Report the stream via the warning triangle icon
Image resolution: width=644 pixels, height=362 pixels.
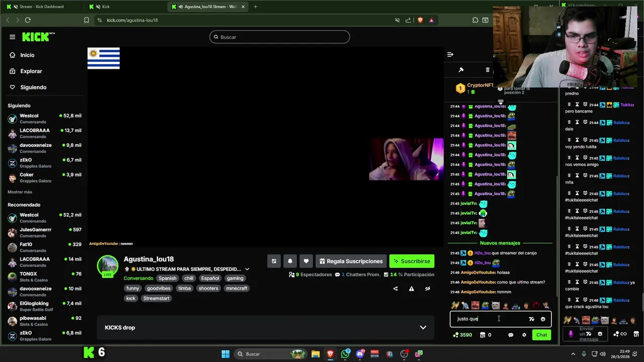(x=412, y=289)
